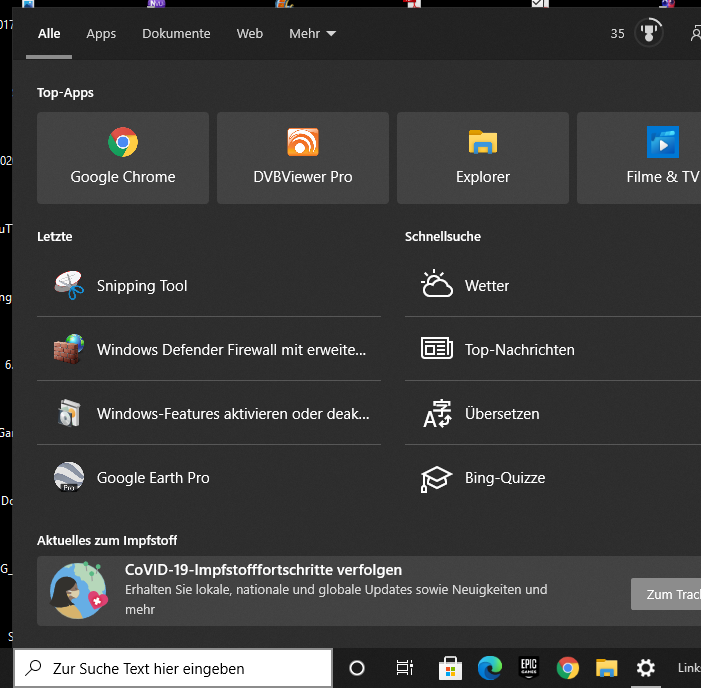Expand the Mehr dropdown menu
Screen dimensions: 701x688
click(x=312, y=34)
